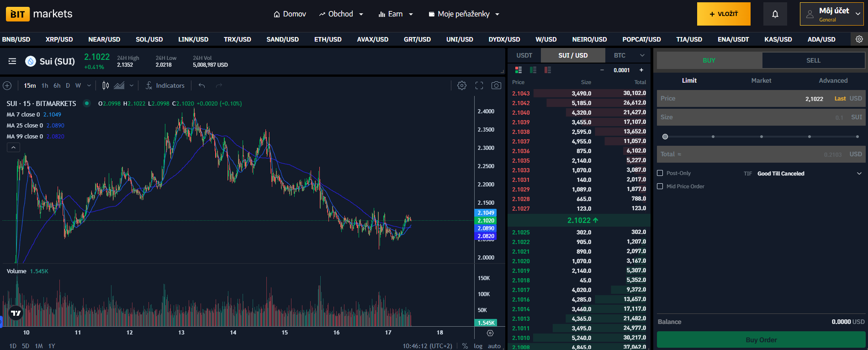Switch to the Market order tab
Viewport: 868px width, 350px height.
pos(761,80)
